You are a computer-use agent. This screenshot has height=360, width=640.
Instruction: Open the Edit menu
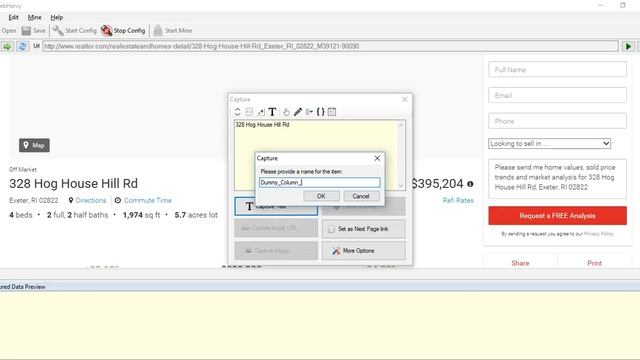[13, 17]
